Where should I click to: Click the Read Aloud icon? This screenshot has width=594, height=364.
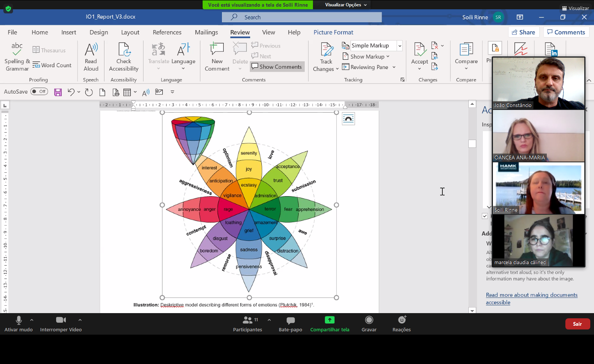point(91,50)
